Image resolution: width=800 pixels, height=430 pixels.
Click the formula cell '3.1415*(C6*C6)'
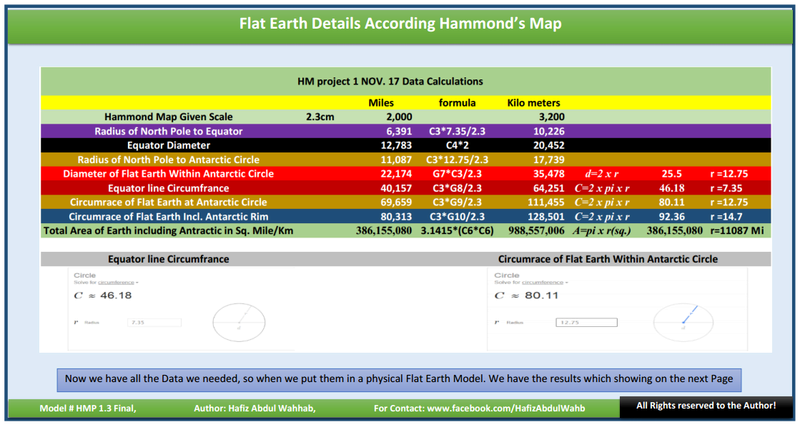tap(457, 231)
